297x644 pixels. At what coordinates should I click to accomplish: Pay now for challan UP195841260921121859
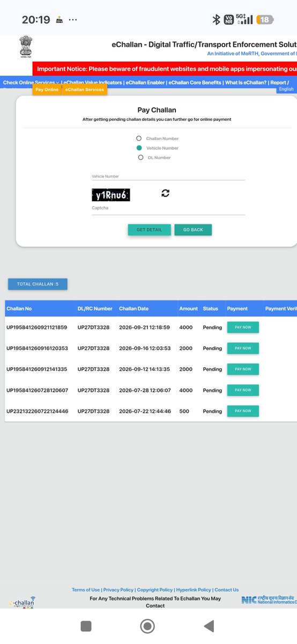243,327
